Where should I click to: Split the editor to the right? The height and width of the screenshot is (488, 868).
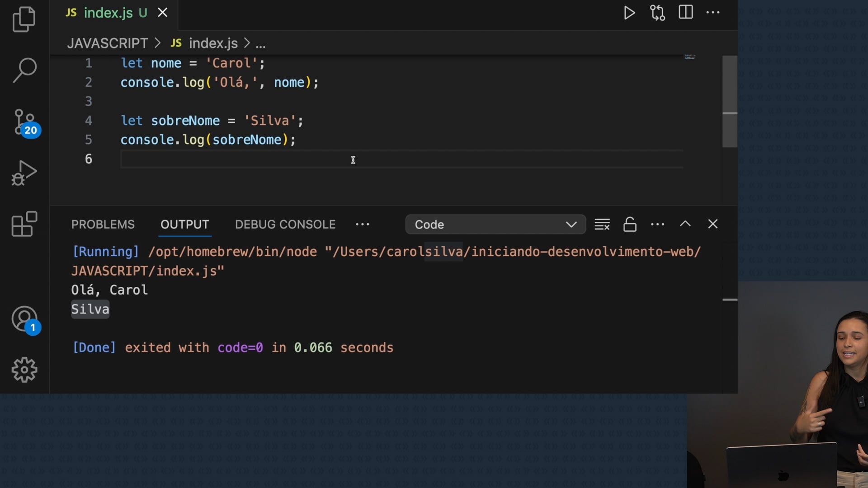point(685,12)
